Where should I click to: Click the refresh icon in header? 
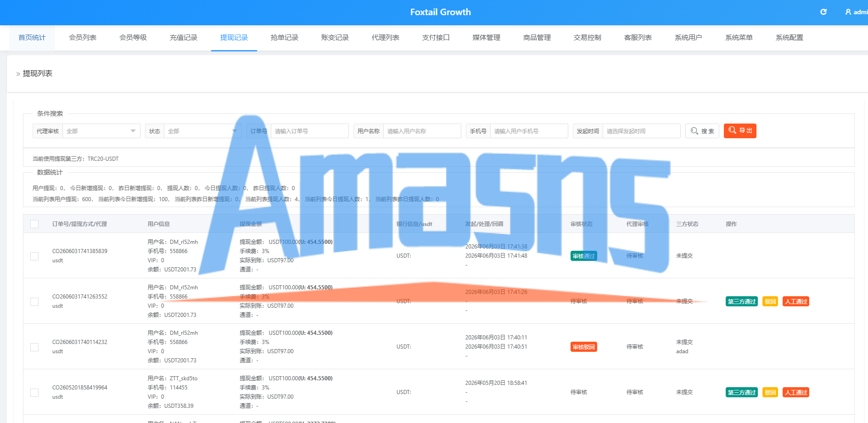point(823,12)
